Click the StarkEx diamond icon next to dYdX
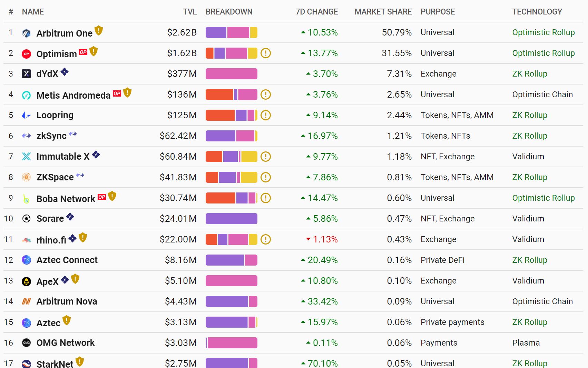The width and height of the screenshot is (588, 368). (x=65, y=72)
